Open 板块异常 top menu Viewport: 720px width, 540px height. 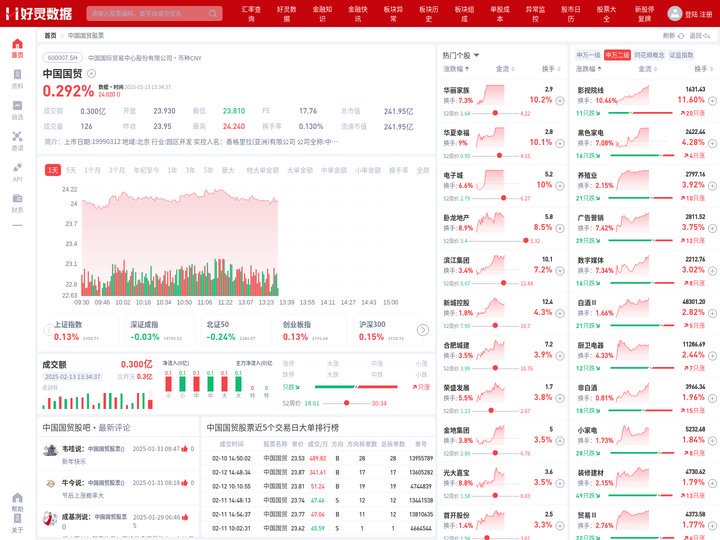tap(393, 13)
